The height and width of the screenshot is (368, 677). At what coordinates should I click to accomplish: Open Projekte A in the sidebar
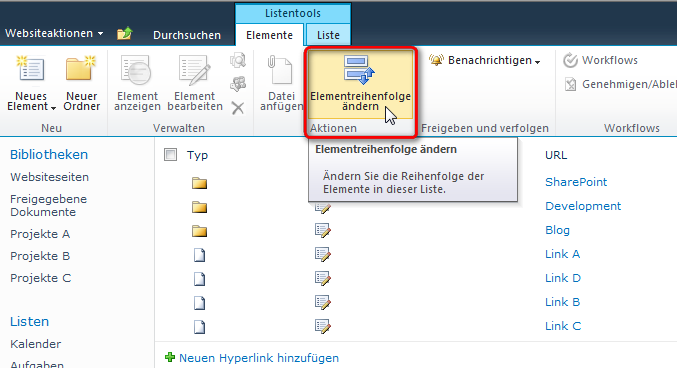40,234
